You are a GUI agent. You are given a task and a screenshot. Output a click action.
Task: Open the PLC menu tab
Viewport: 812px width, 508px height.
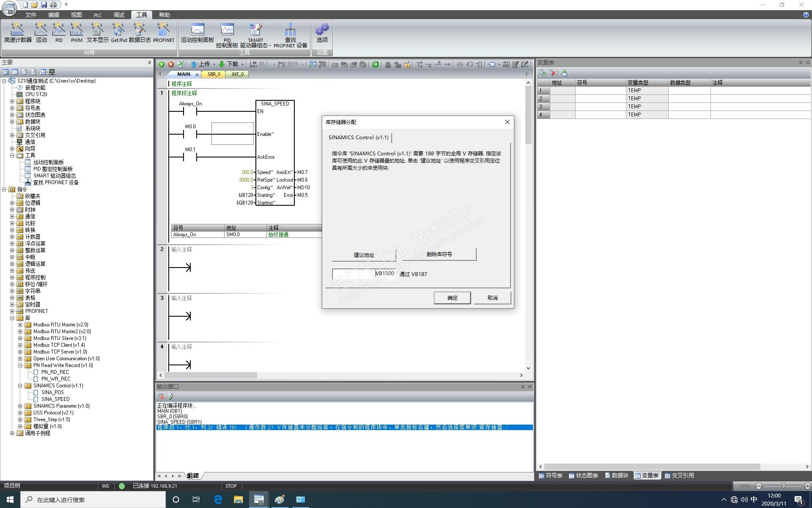pos(97,15)
